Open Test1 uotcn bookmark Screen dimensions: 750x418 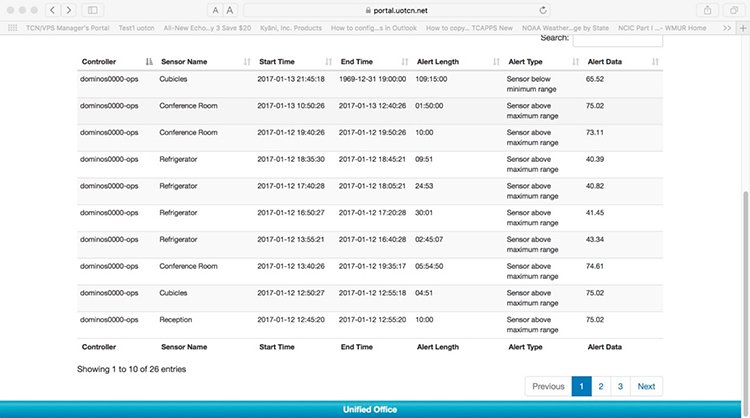tap(136, 28)
